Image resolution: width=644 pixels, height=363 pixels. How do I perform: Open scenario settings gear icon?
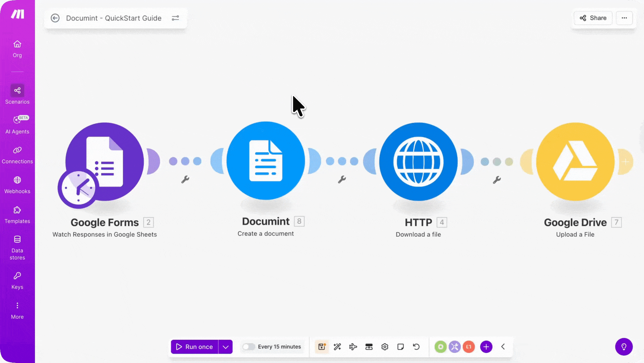point(385,347)
